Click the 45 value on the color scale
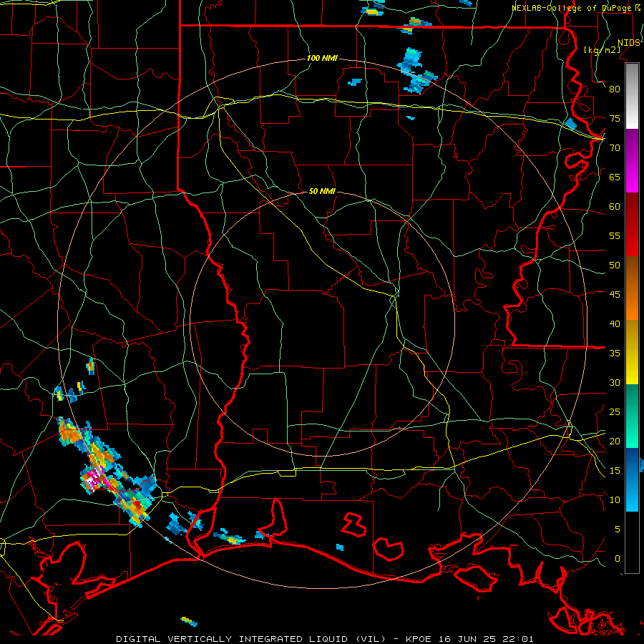 [615, 295]
